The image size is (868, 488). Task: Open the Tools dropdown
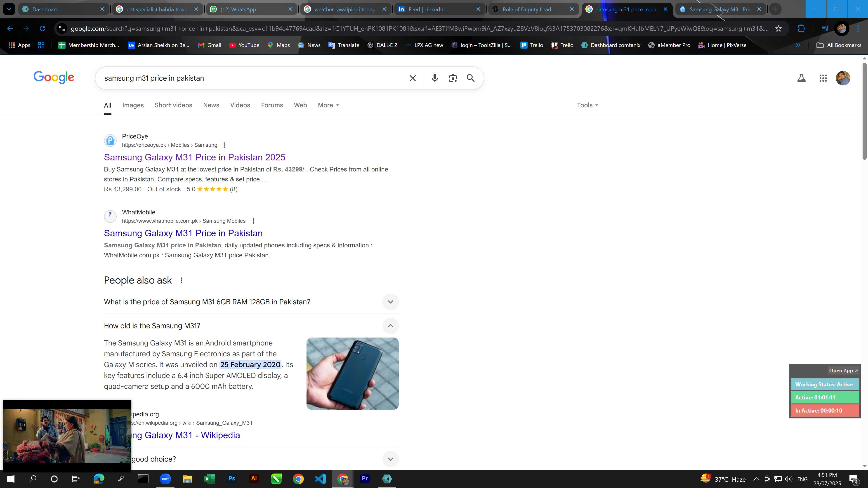(587, 105)
